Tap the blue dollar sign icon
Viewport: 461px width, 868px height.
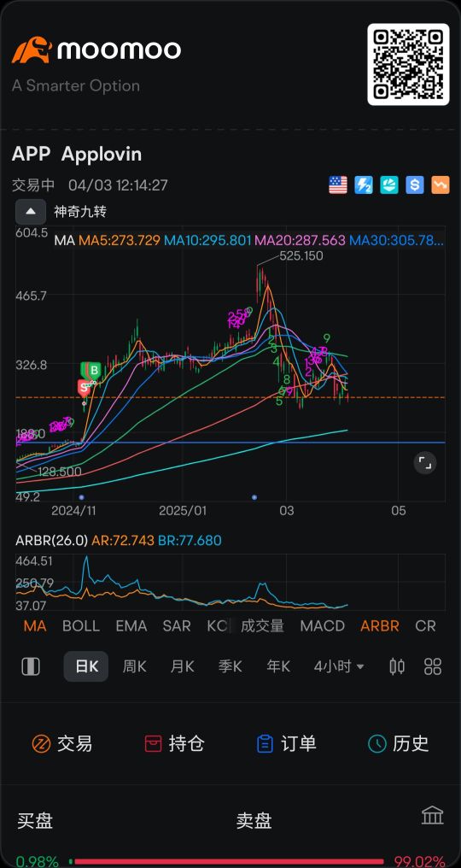(x=415, y=185)
